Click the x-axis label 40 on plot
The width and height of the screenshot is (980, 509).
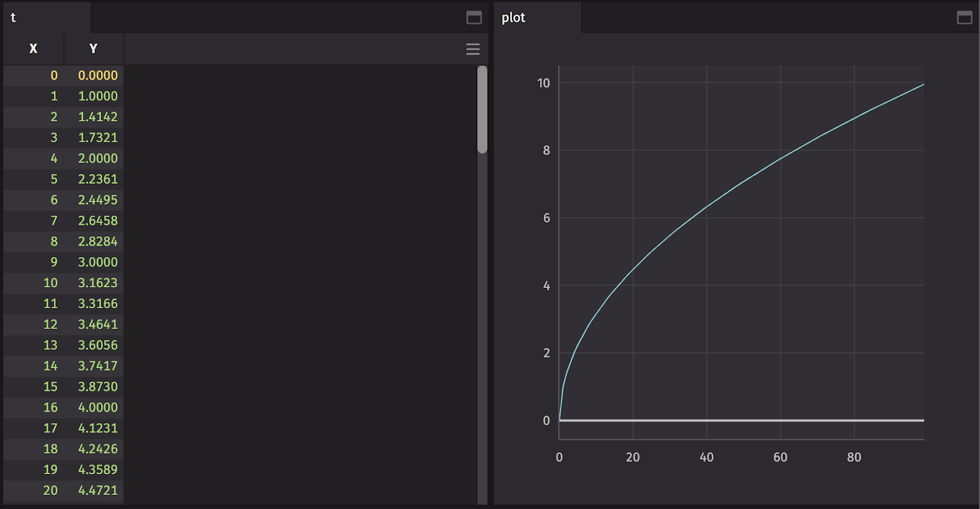[x=706, y=458]
